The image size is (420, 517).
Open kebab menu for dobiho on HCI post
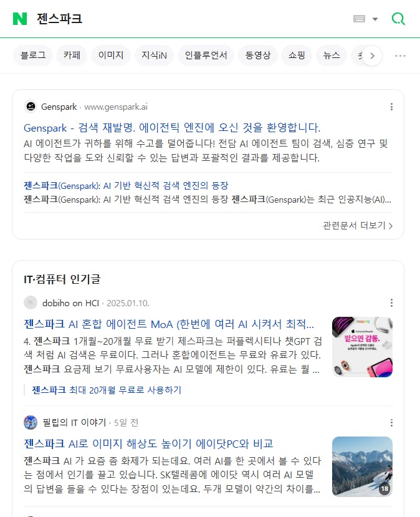pos(391,302)
